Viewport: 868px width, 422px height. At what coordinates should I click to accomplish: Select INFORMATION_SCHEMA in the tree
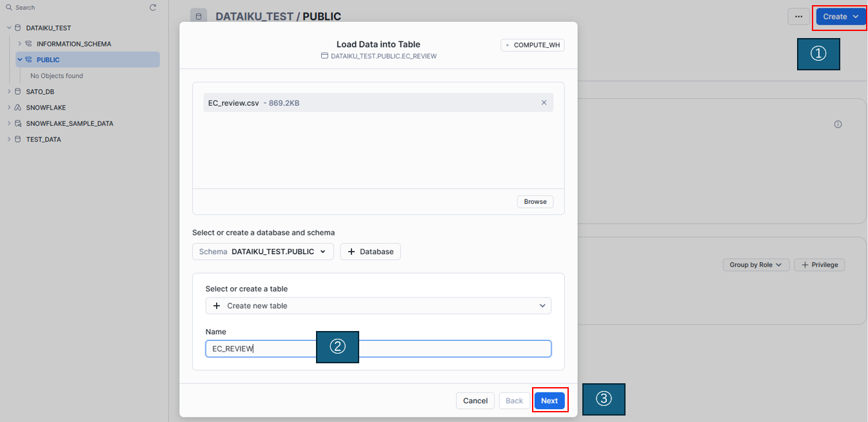point(74,44)
